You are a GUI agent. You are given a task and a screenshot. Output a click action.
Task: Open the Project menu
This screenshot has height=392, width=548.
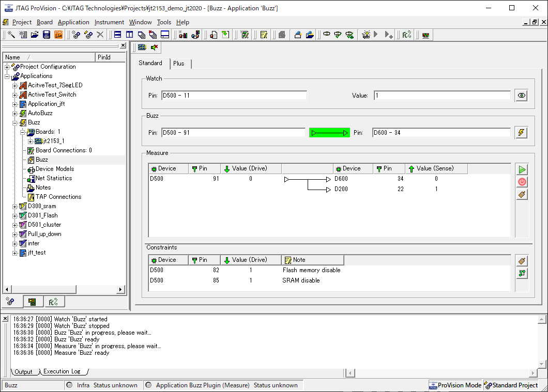tap(22, 22)
